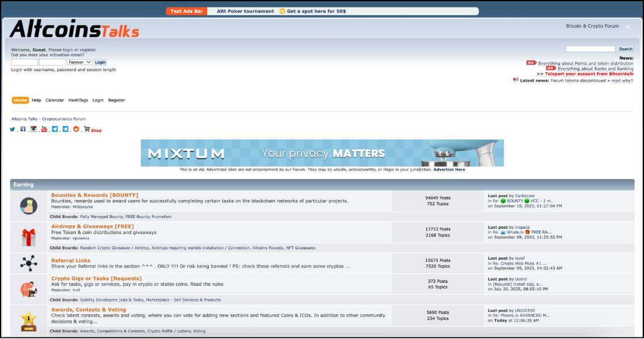Click the Text Ads Bar button
This screenshot has height=339, width=644.
coord(187,11)
